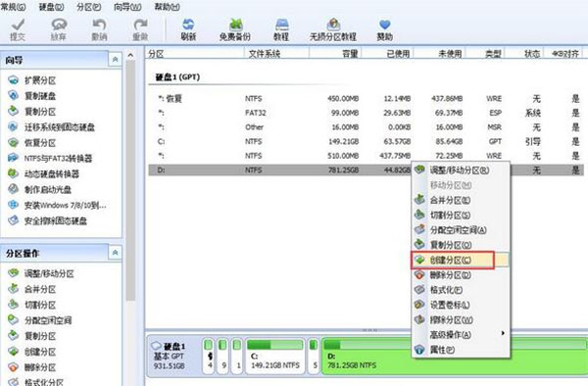Screen dimensions: 588x386
Task: Open the 常规(G) menu
Action: pyautogui.click(x=14, y=7)
